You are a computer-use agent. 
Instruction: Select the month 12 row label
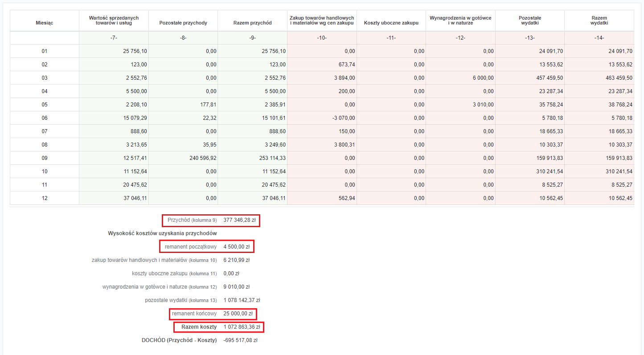pyautogui.click(x=45, y=198)
